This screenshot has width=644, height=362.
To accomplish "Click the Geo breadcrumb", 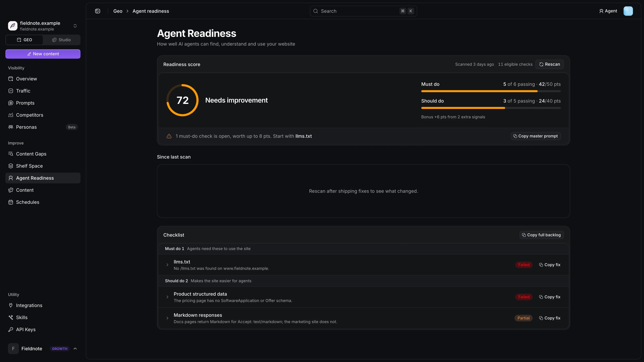I will pyautogui.click(x=118, y=11).
